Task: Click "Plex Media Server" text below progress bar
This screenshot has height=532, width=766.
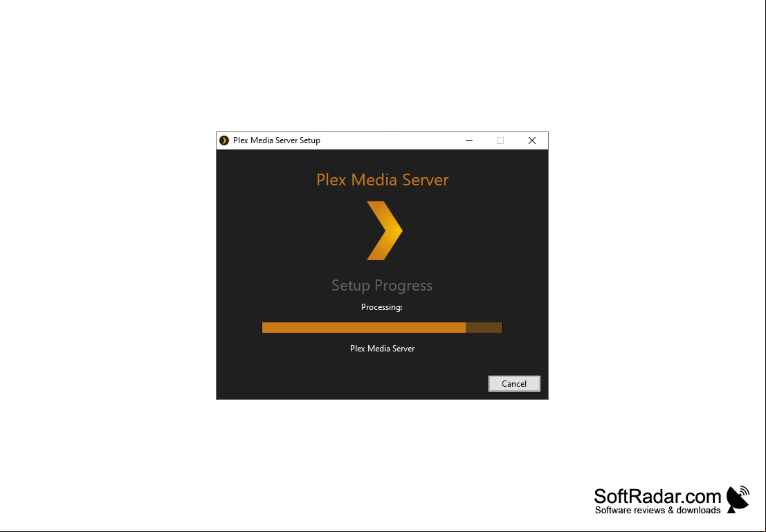Action: [x=382, y=349]
